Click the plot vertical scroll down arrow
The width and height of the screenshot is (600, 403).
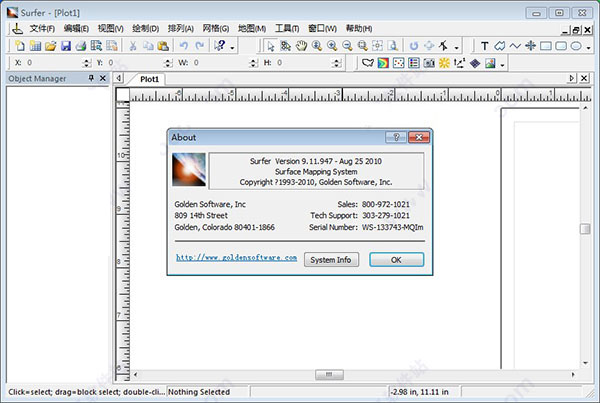click(585, 363)
